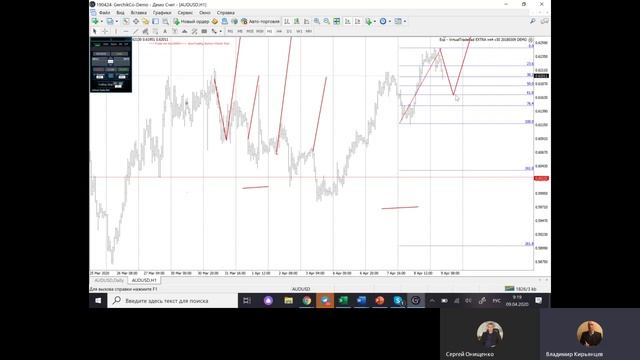The height and width of the screenshot is (360, 640).
Task: Select the text label tool
Action: [x=175, y=31]
